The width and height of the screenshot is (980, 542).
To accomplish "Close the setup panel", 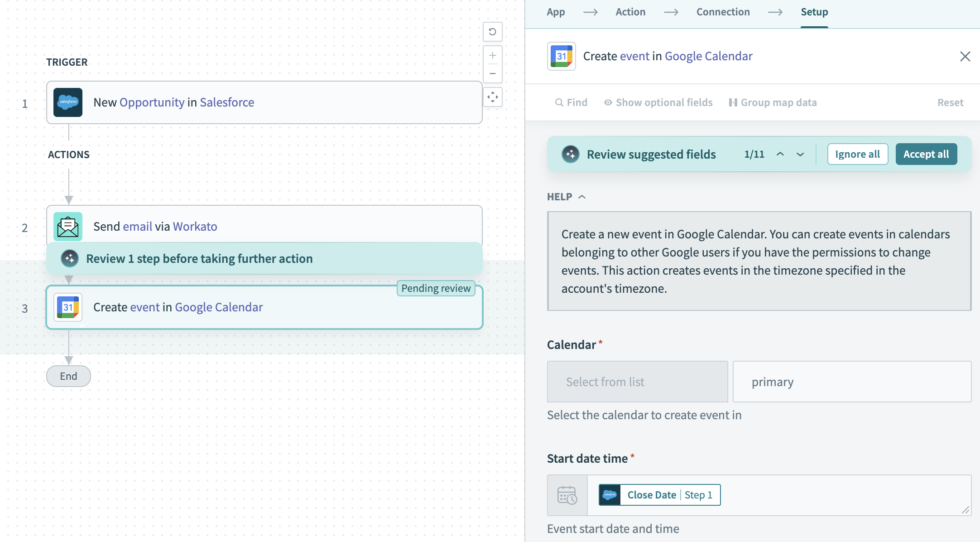I will pyautogui.click(x=965, y=56).
